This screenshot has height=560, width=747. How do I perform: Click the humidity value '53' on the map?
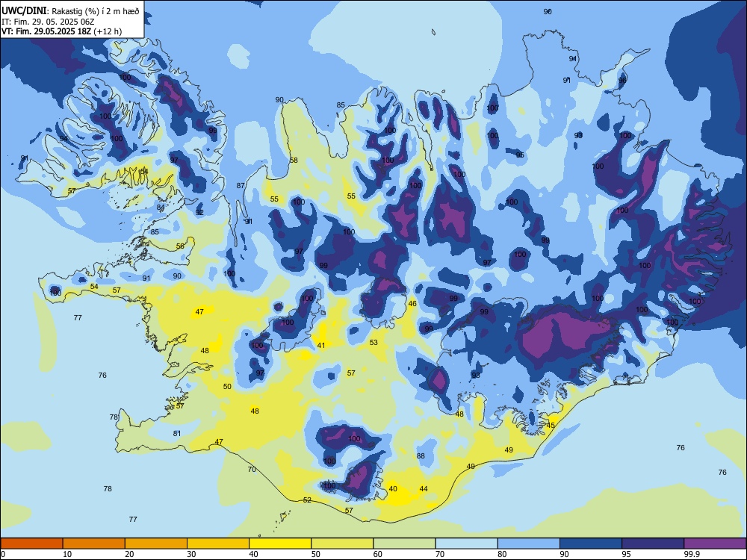pos(373,343)
